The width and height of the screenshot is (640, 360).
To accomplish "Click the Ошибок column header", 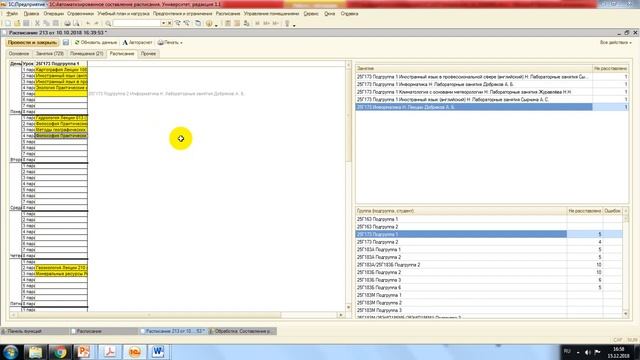I will coord(612,211).
